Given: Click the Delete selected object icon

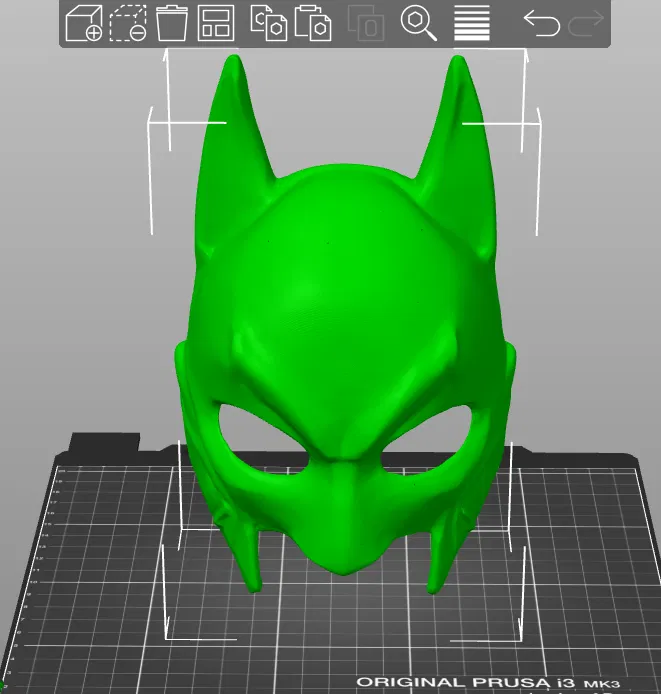Looking at the screenshot, I should pyautogui.click(x=128, y=23).
